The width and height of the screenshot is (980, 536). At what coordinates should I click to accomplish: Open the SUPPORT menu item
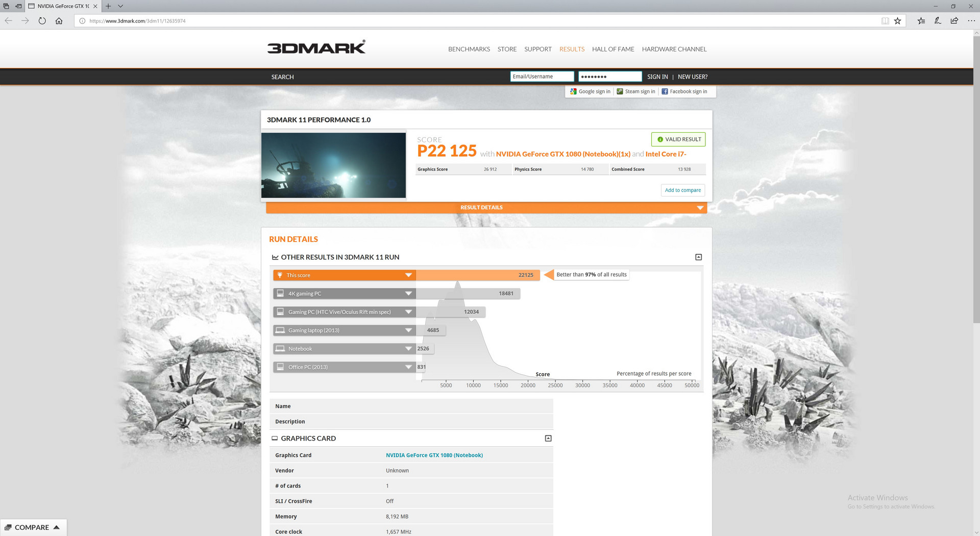coord(538,49)
